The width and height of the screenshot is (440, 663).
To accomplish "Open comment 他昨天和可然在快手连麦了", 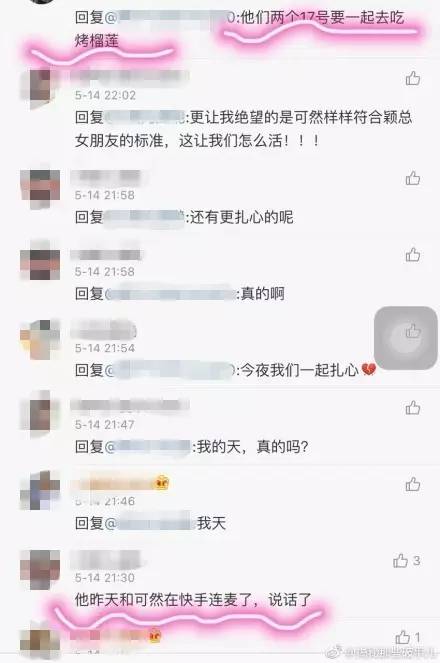I will (193, 600).
